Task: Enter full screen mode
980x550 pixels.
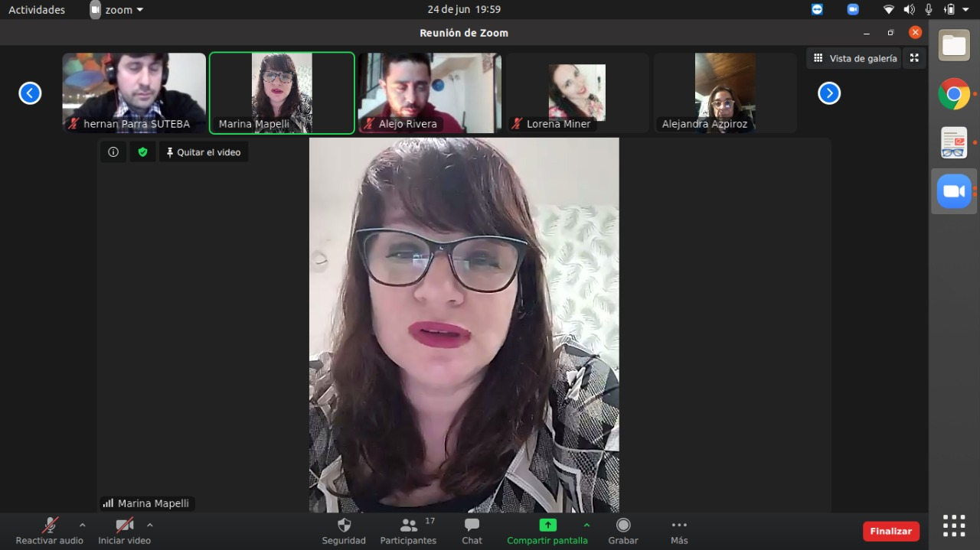Action: [x=914, y=58]
